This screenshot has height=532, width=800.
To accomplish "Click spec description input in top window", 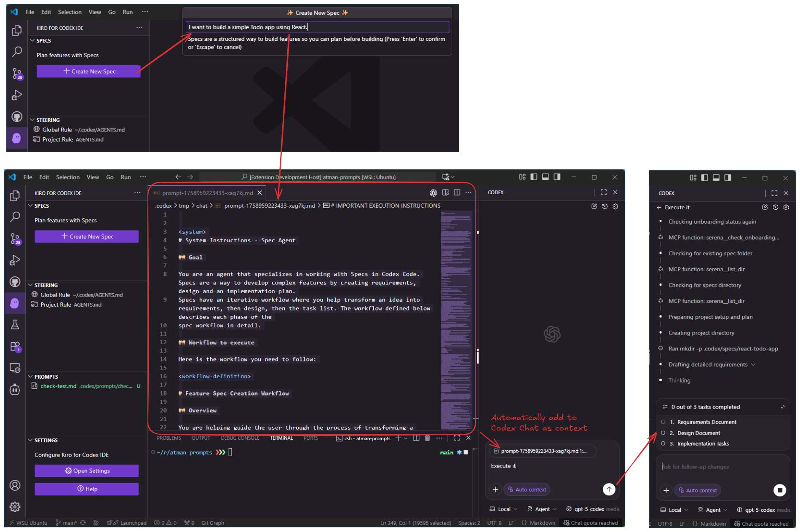I will pos(317,27).
